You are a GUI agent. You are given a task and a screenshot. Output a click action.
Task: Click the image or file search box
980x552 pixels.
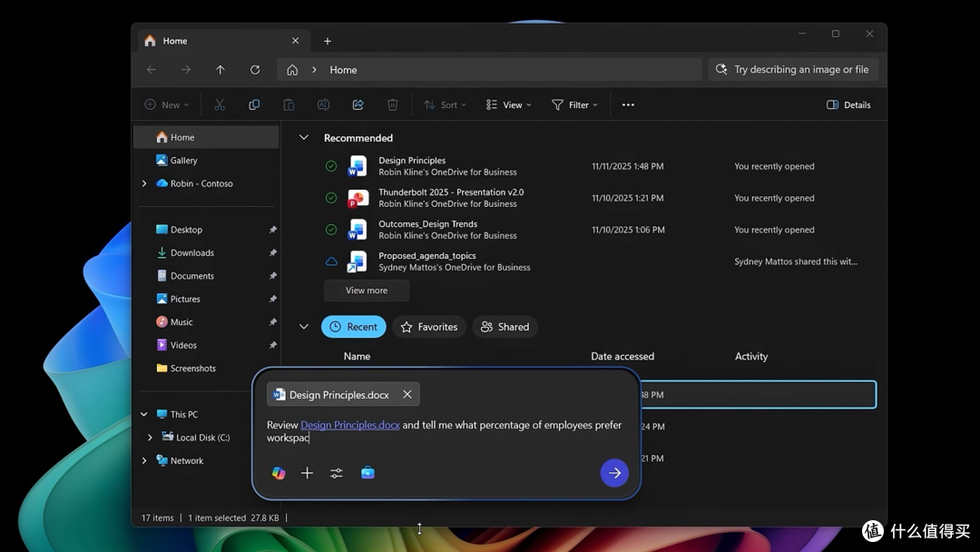[x=794, y=69]
